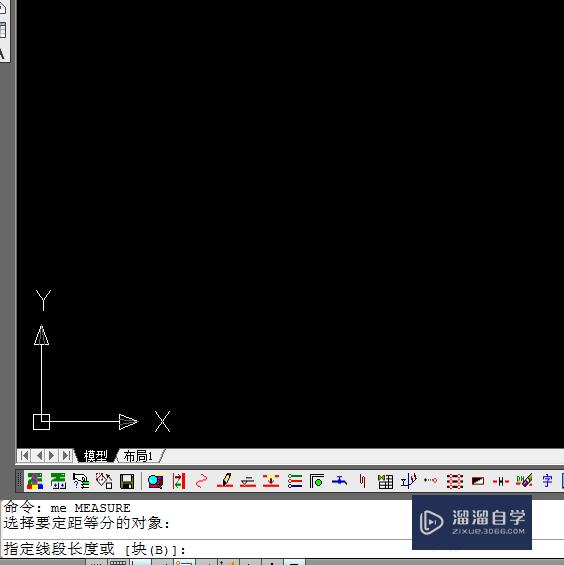Click the red -H- symbol icon
Screen dimensions: 564x565
[501, 481]
